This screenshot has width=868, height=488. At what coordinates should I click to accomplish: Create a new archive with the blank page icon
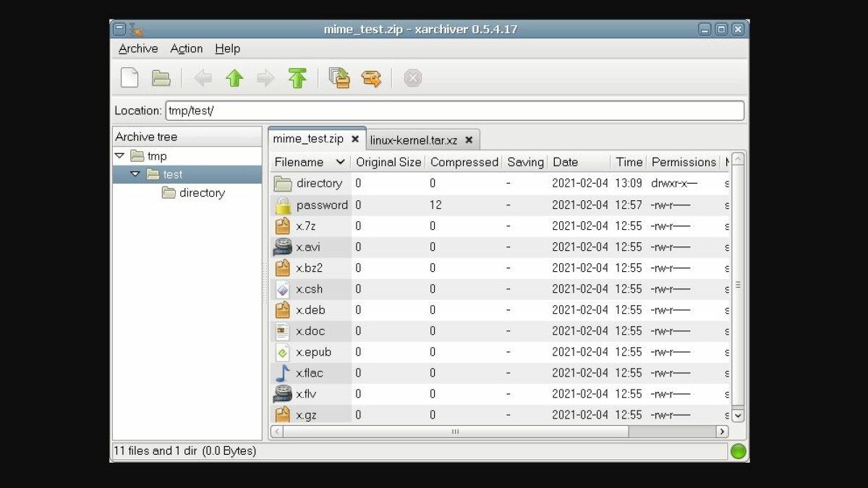point(129,77)
